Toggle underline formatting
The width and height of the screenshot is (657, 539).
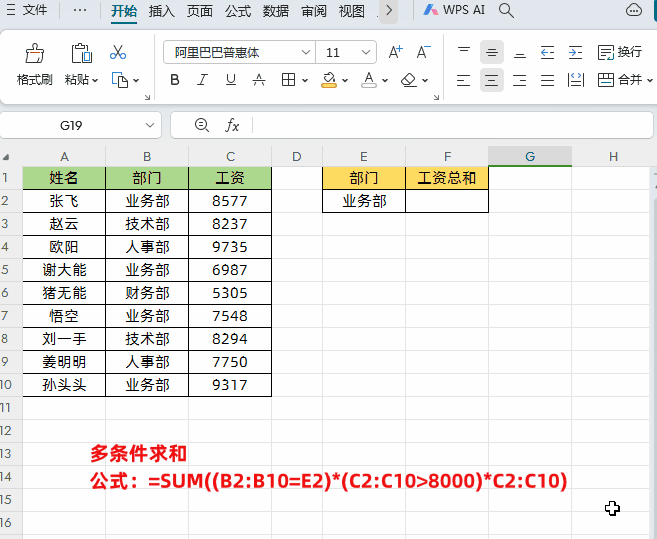(x=230, y=80)
